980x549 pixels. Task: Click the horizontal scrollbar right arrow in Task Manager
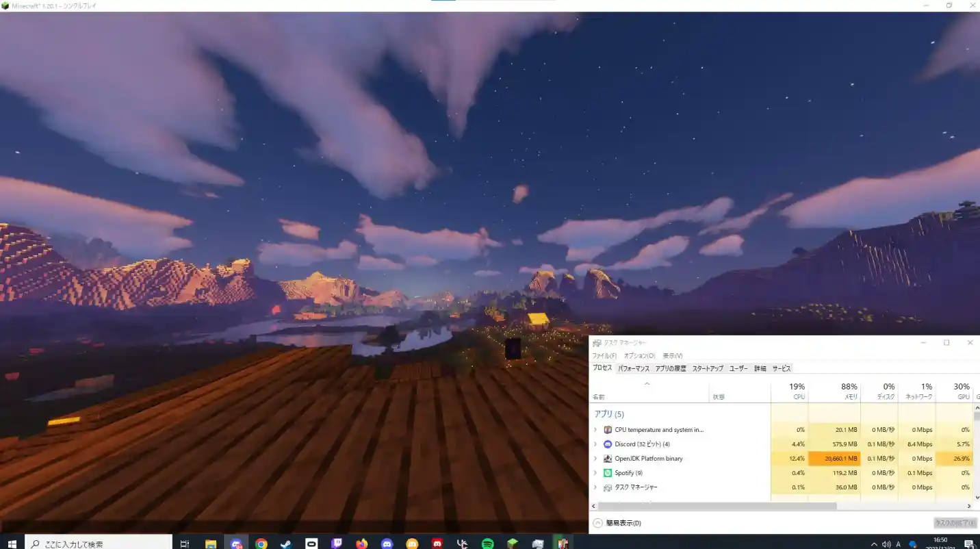969,506
